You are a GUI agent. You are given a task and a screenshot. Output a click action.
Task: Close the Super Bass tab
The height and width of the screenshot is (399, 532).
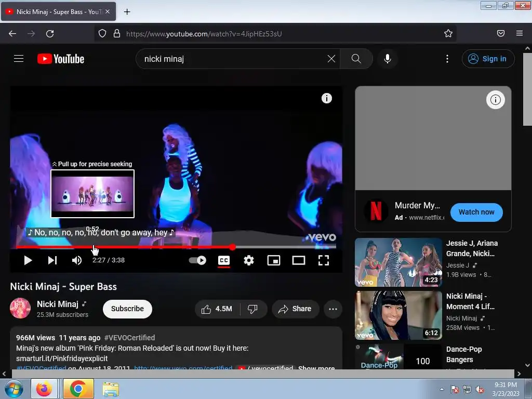click(x=108, y=11)
